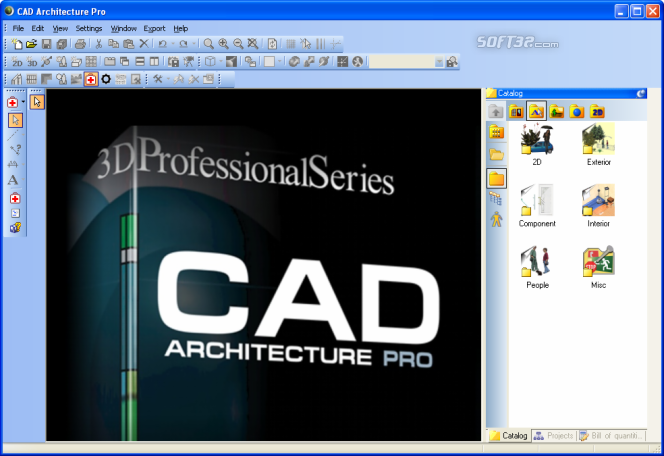The height and width of the screenshot is (456, 664).
Task: Open the Edit menu
Action: click(x=38, y=28)
